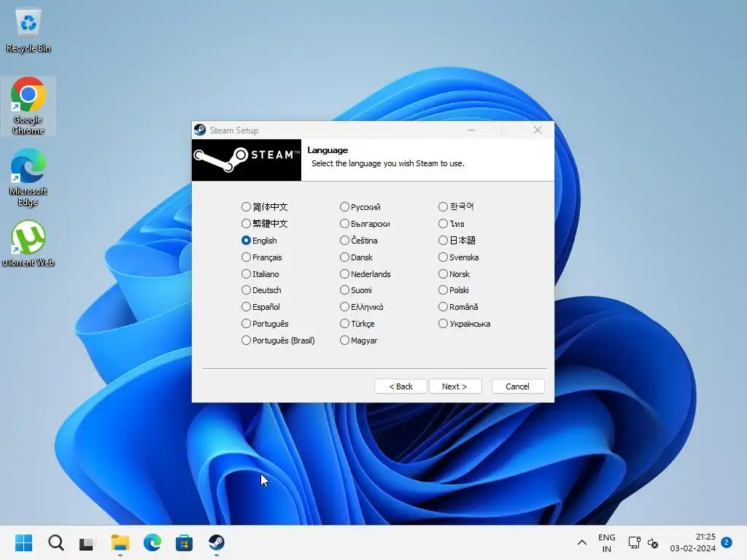
Task: Pick Deutsch as the language
Action: 261,290
